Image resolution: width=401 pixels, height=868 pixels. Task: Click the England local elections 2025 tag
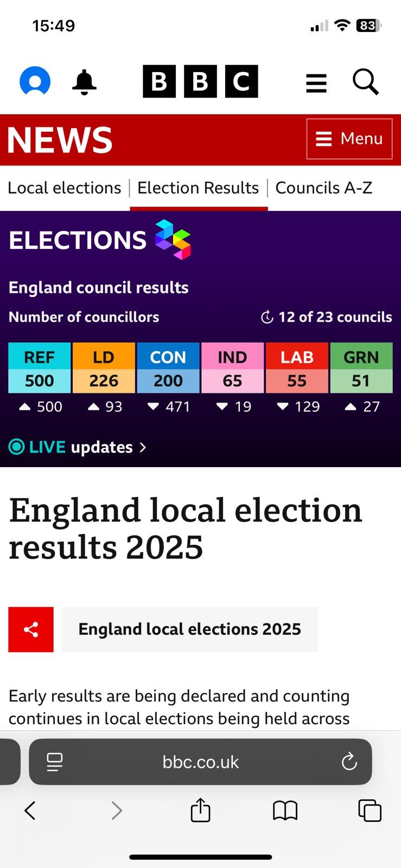(x=189, y=629)
